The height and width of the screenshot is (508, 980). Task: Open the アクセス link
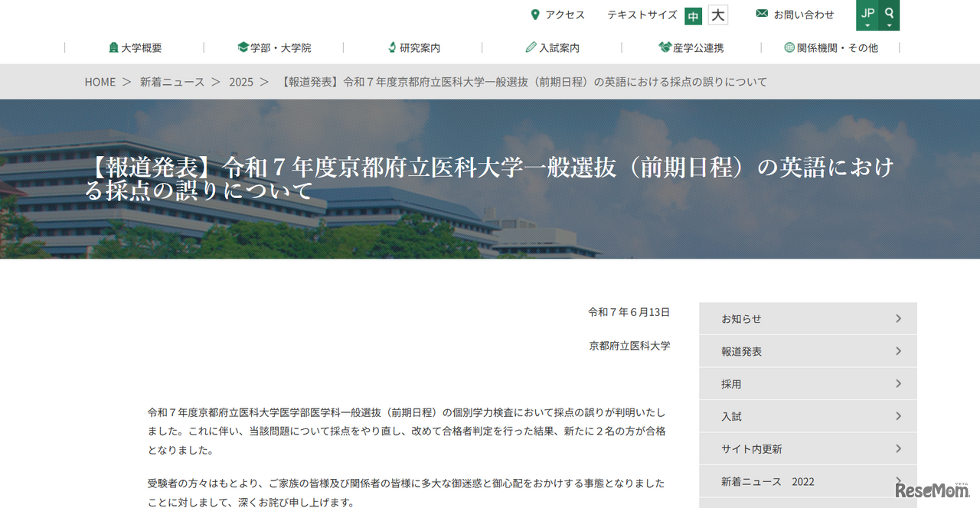point(565,15)
